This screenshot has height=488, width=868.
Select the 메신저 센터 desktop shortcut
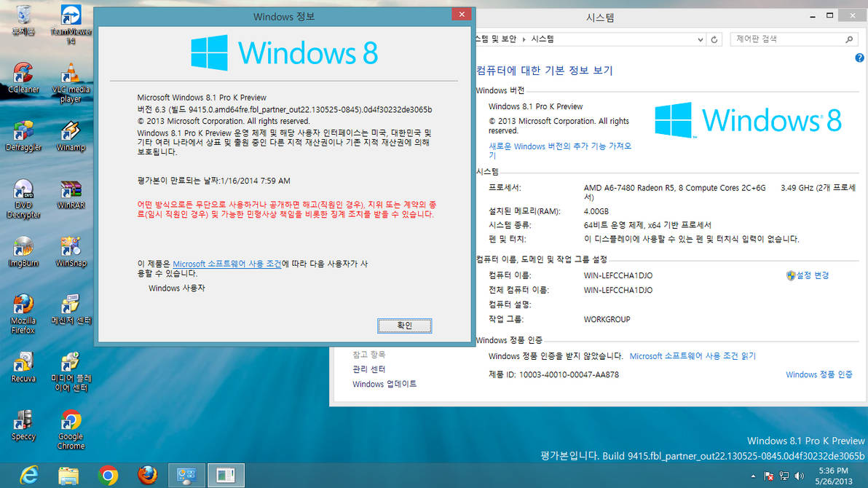(71, 310)
